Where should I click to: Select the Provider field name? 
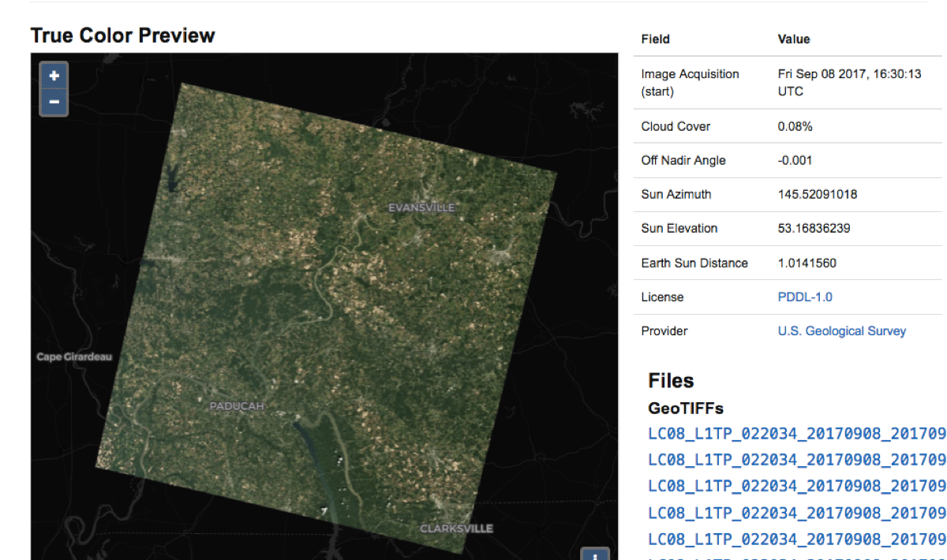[664, 331]
